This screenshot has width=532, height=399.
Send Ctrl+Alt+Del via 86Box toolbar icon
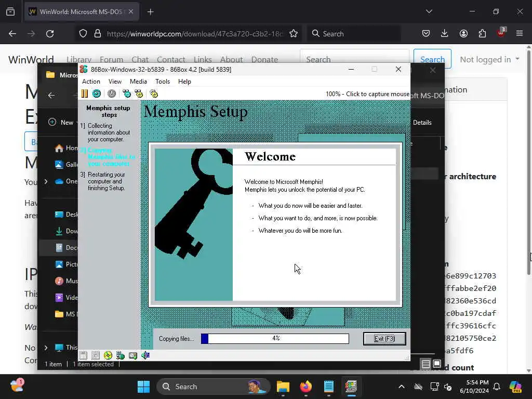(x=127, y=94)
